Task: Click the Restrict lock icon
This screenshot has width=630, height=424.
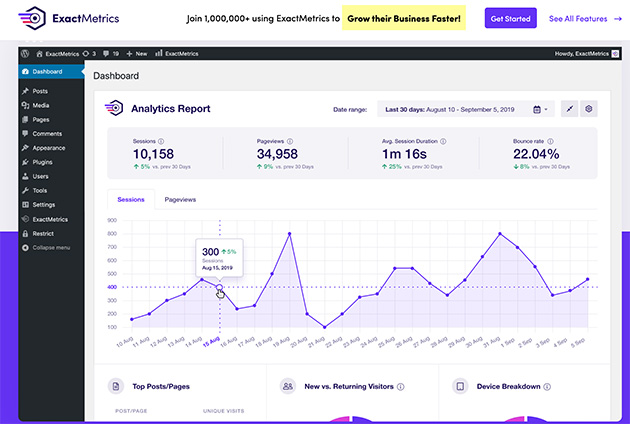Action: [x=25, y=234]
